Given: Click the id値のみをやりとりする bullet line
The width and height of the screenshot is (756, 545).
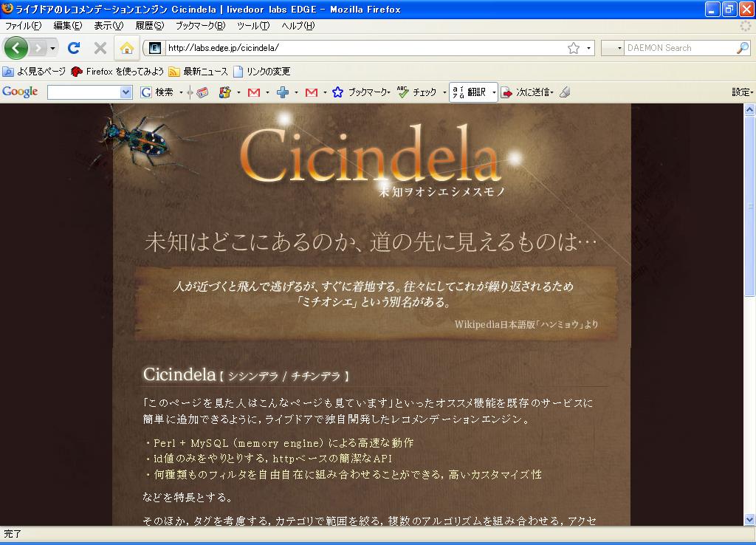Looking at the screenshot, I should click(269, 459).
